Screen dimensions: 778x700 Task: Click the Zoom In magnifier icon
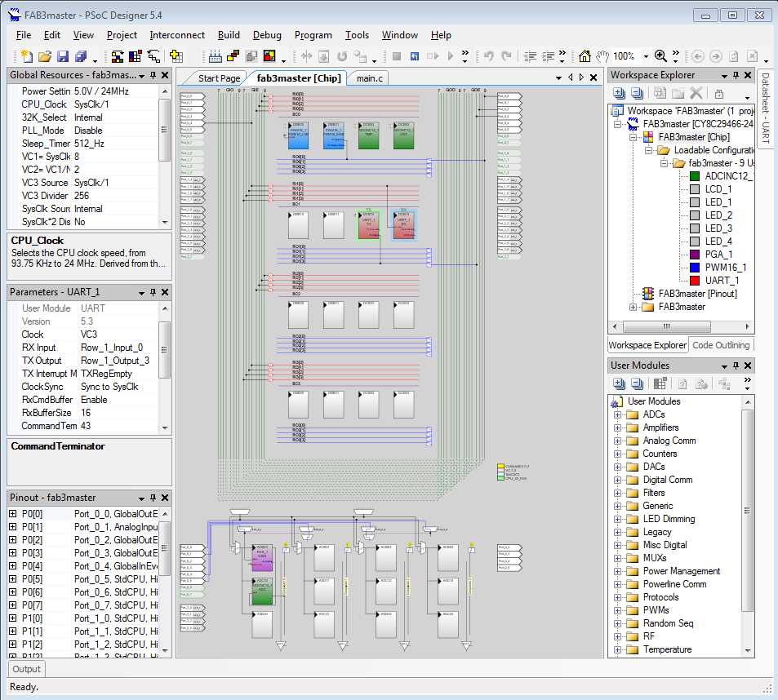(x=660, y=56)
